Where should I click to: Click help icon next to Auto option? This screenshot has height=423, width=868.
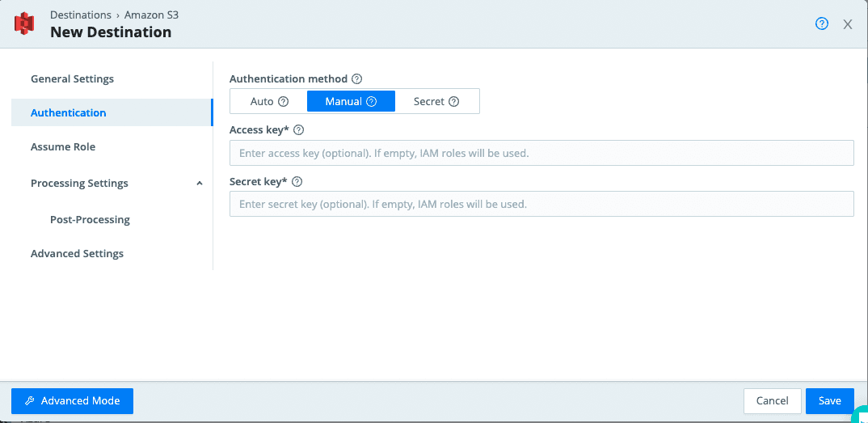coord(284,102)
